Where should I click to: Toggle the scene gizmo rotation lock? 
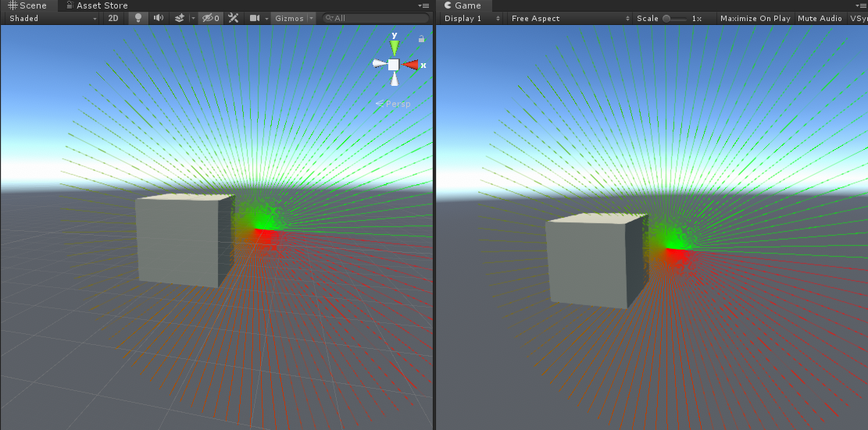click(422, 38)
